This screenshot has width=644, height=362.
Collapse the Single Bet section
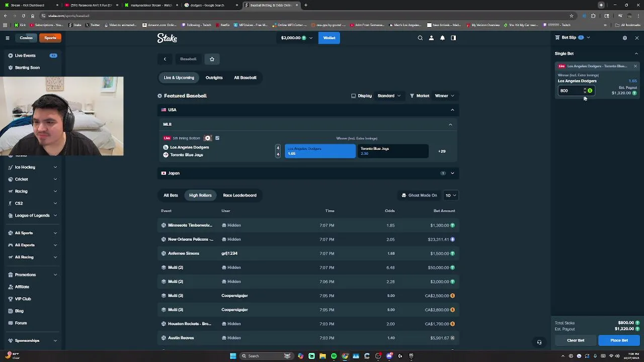click(636, 53)
